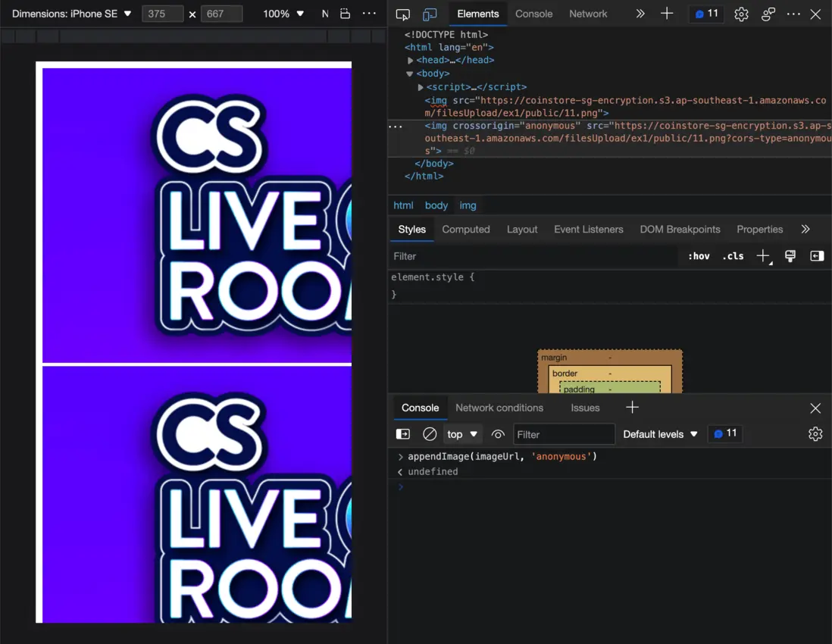Click new style rule plus icon
Viewport: 832px width, 644px height.
pyautogui.click(x=763, y=256)
